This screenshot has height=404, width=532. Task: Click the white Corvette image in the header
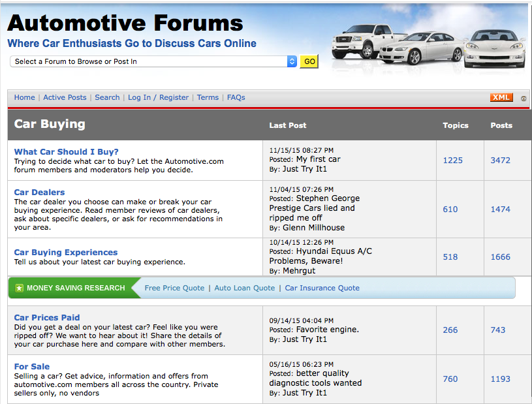pos(493,49)
